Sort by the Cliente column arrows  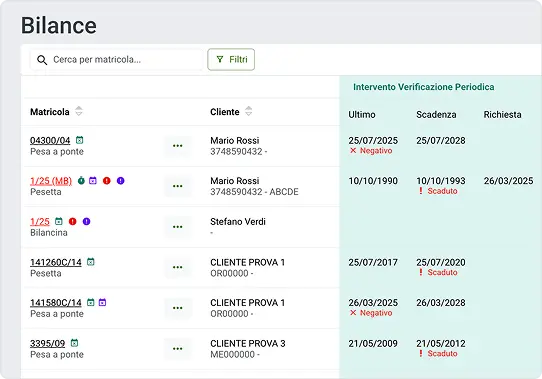click(249, 111)
